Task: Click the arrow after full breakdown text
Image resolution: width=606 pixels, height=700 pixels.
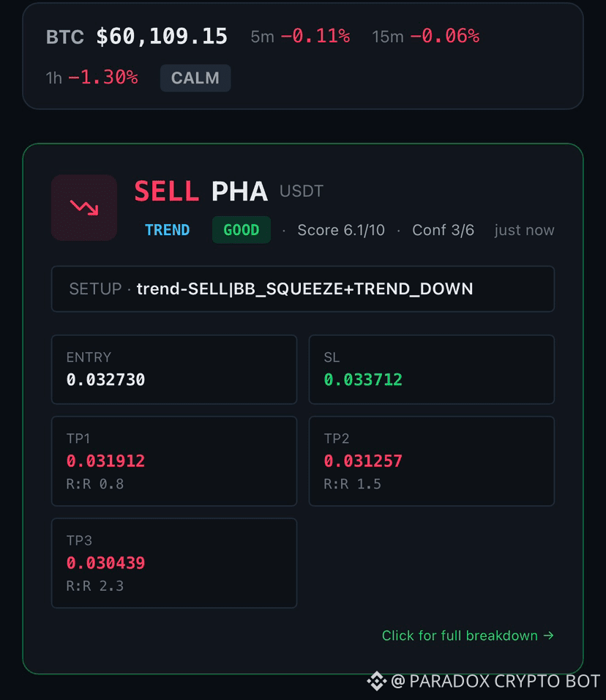Action: coord(548,636)
